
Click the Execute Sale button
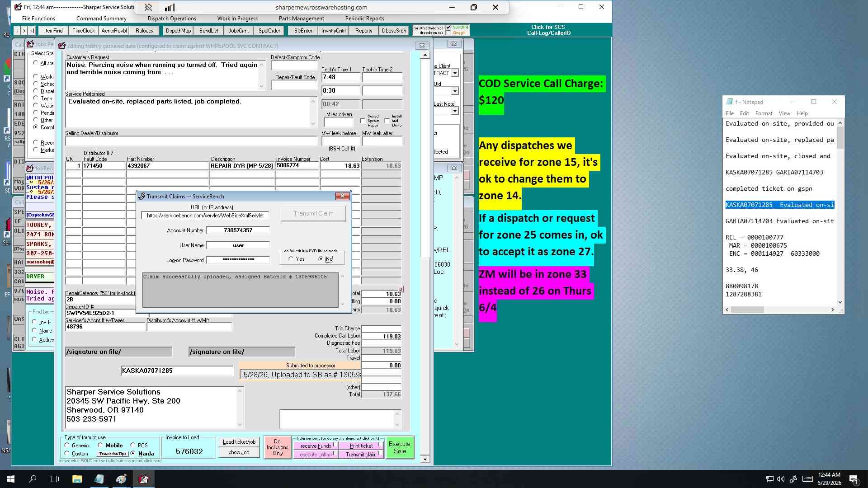pyautogui.click(x=400, y=447)
